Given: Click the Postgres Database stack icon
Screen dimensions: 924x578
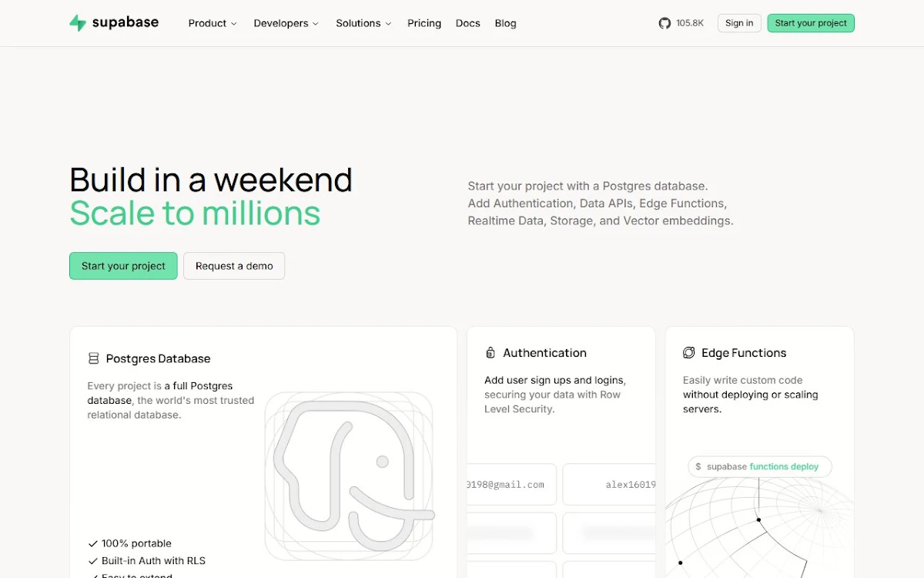Looking at the screenshot, I should (x=94, y=358).
